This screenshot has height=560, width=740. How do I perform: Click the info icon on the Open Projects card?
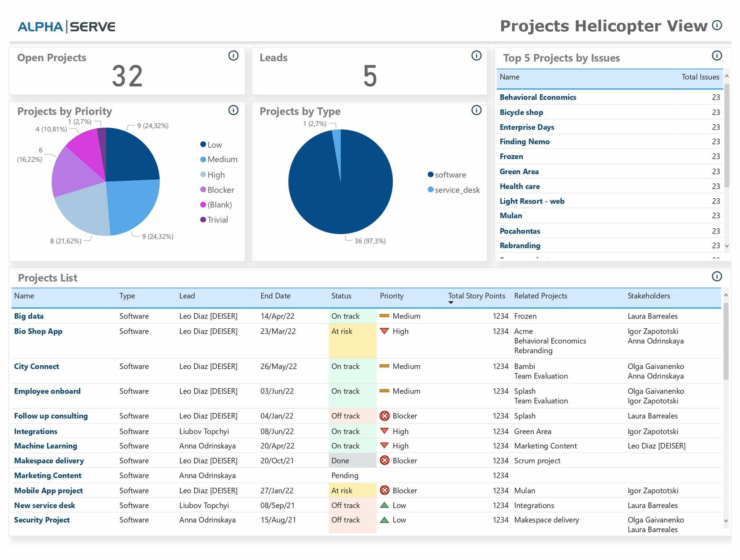233,56
